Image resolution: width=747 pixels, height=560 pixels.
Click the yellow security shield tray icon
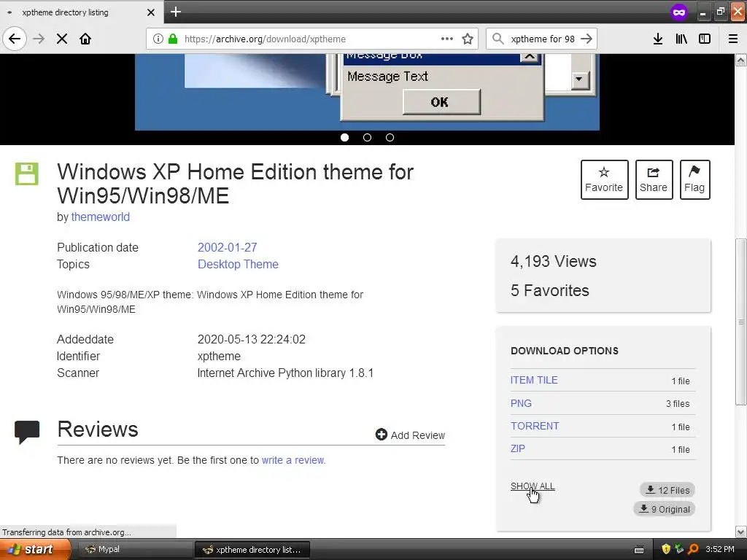(666, 550)
